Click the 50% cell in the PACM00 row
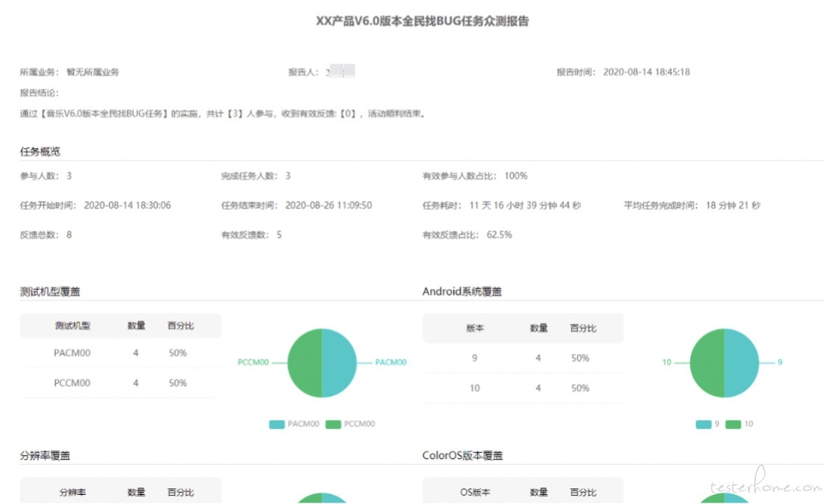The image size is (824, 504). tap(178, 353)
